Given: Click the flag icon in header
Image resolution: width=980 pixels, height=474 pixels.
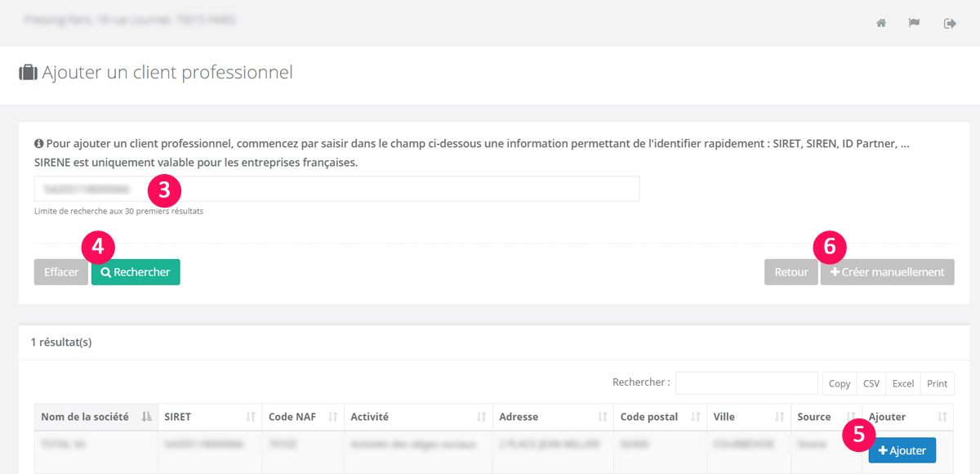Looking at the screenshot, I should click(915, 23).
